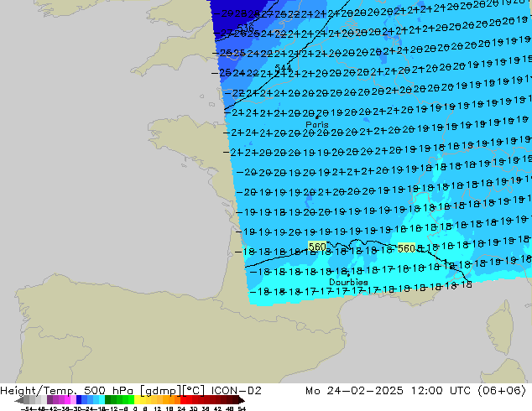Click the Dourbies town label
This screenshot has width=532, height=411.
click(348, 282)
